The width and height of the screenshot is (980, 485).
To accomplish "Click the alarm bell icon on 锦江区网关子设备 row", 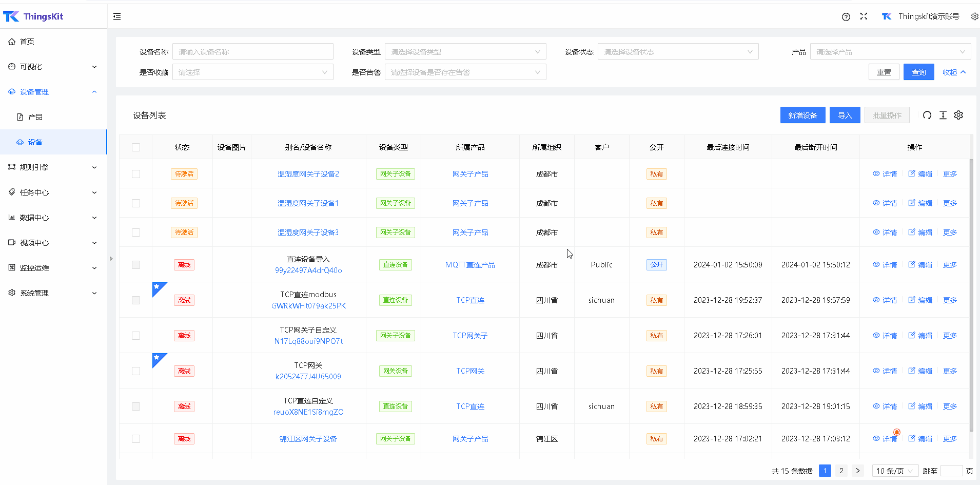I will click(897, 432).
